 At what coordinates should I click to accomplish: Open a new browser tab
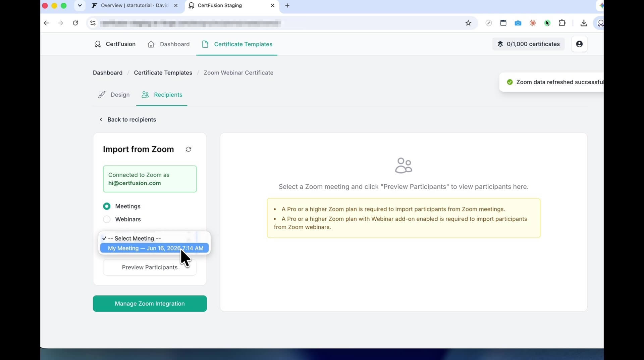point(287,5)
